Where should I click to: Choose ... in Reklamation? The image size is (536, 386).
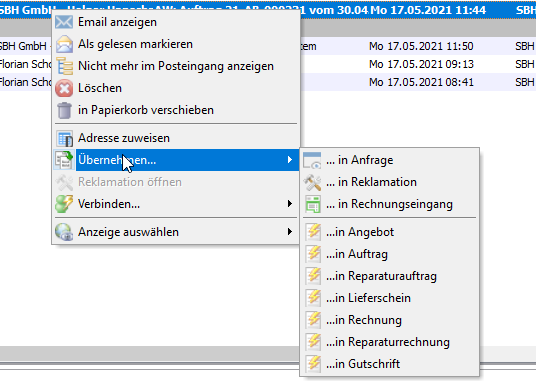[390, 182]
